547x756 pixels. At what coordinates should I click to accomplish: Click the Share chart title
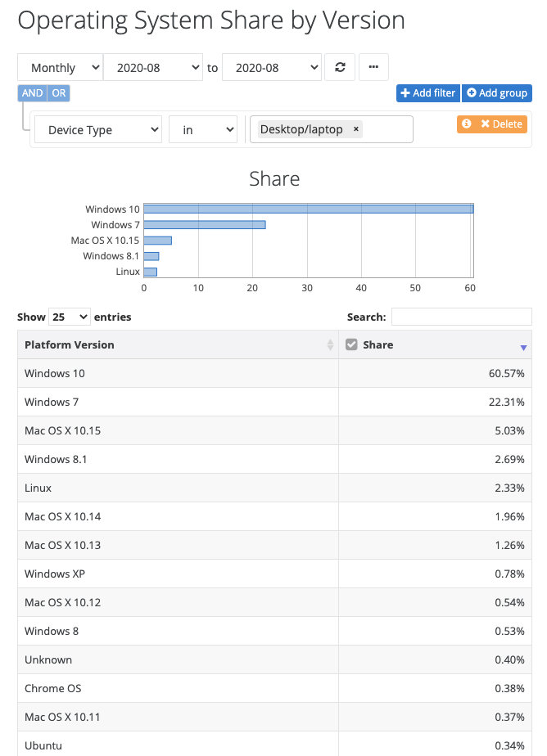(274, 179)
